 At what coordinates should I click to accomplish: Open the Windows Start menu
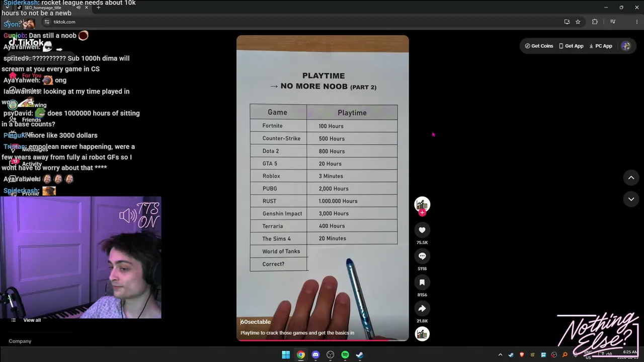click(286, 355)
